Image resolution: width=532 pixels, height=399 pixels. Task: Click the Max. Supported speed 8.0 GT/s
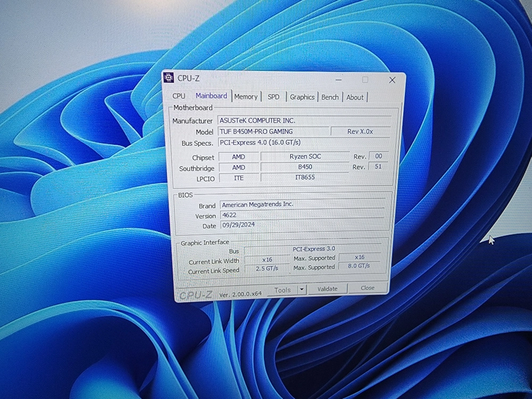[x=359, y=266]
